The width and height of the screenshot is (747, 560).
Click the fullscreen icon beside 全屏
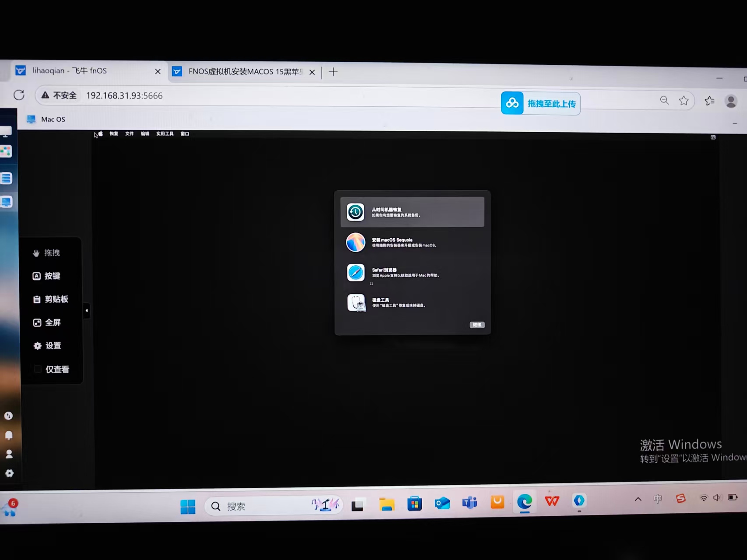click(37, 323)
